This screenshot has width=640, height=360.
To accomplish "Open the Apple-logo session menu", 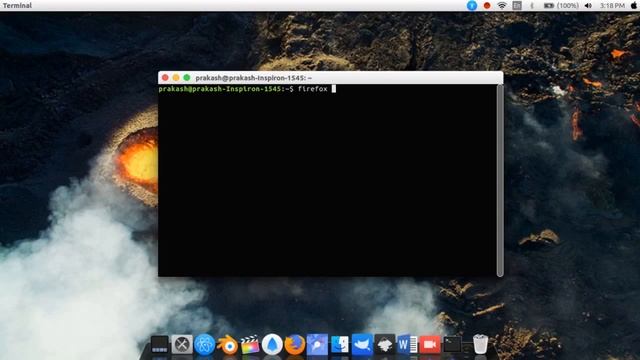I will 634,5.
